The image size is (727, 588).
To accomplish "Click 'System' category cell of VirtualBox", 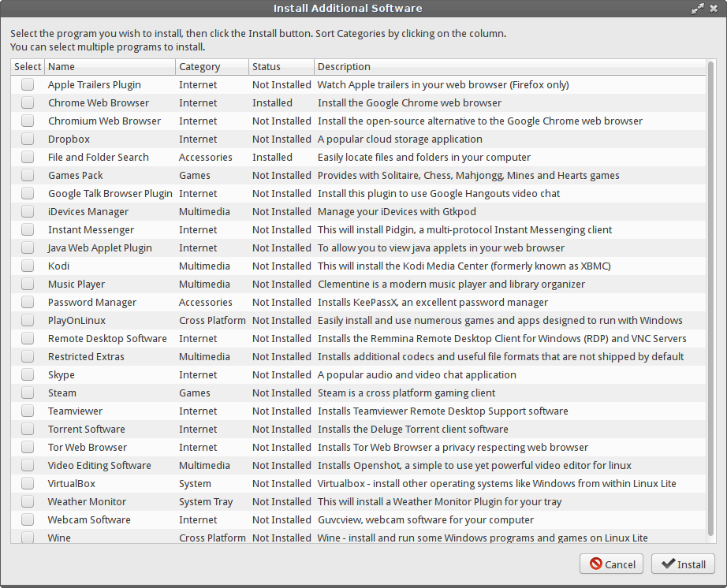I will tap(195, 484).
